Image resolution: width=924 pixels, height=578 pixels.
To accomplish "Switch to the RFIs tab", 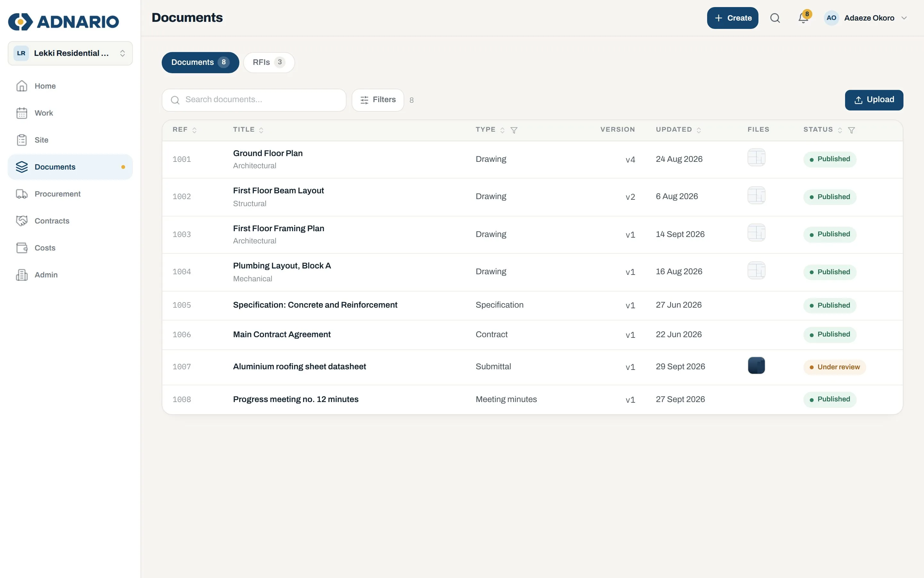I will [269, 62].
